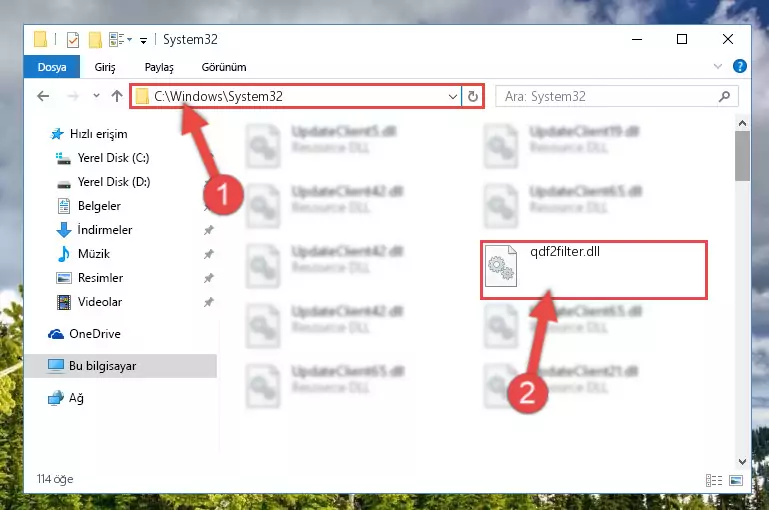
Task: Go up one folder level
Action: (117, 96)
